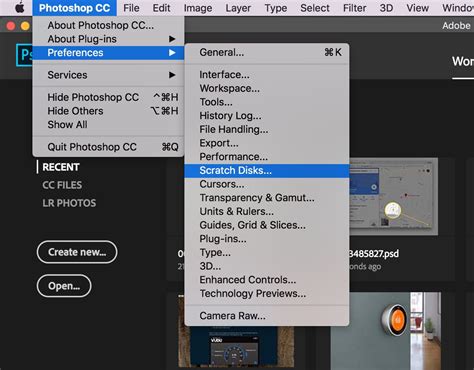
Task: Open the Apple menu icon
Action: pos(20,7)
